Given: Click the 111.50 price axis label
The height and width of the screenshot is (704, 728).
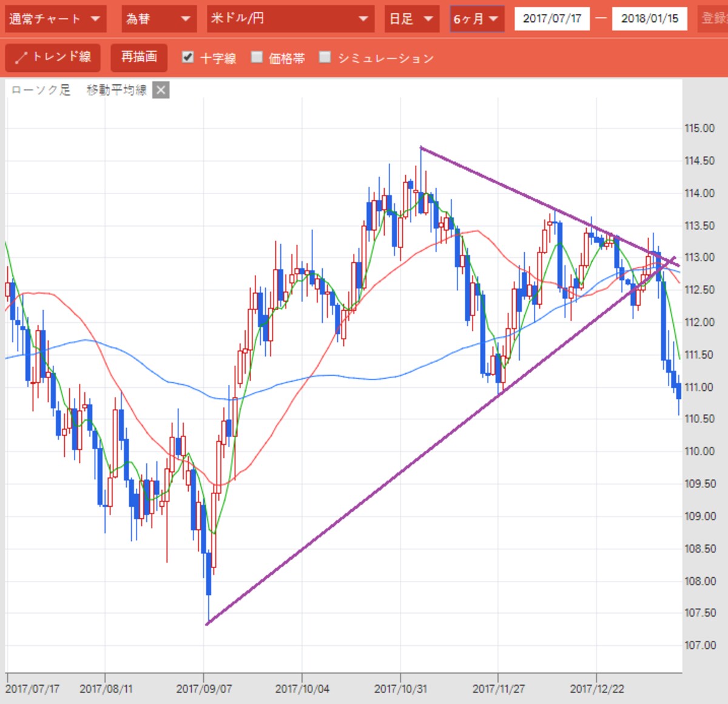Looking at the screenshot, I should coord(699,354).
